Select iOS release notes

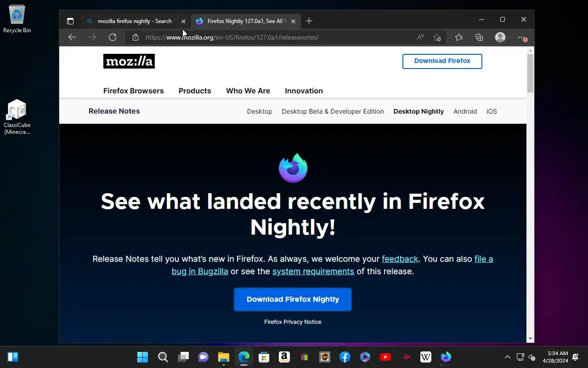coord(492,111)
